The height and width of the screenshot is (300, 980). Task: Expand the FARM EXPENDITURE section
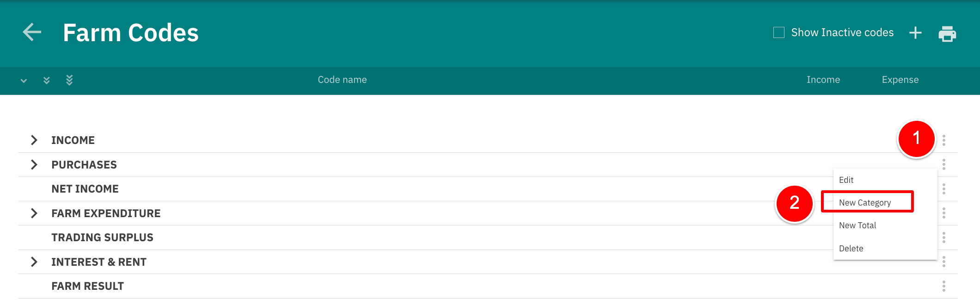click(x=34, y=213)
